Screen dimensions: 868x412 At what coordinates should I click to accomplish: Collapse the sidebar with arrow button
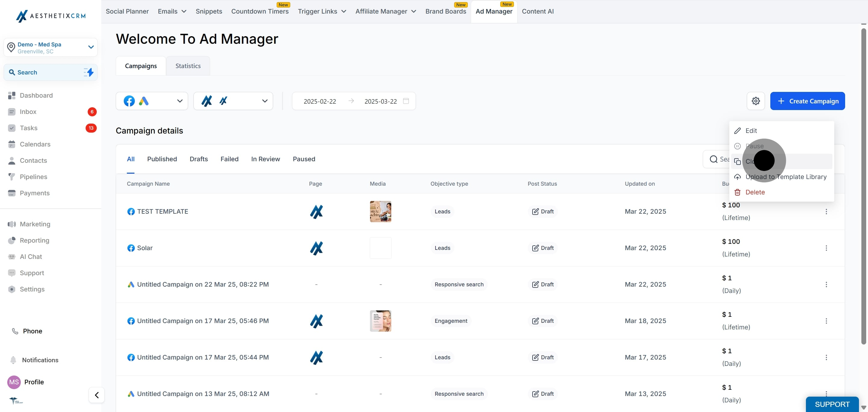pyautogui.click(x=96, y=395)
